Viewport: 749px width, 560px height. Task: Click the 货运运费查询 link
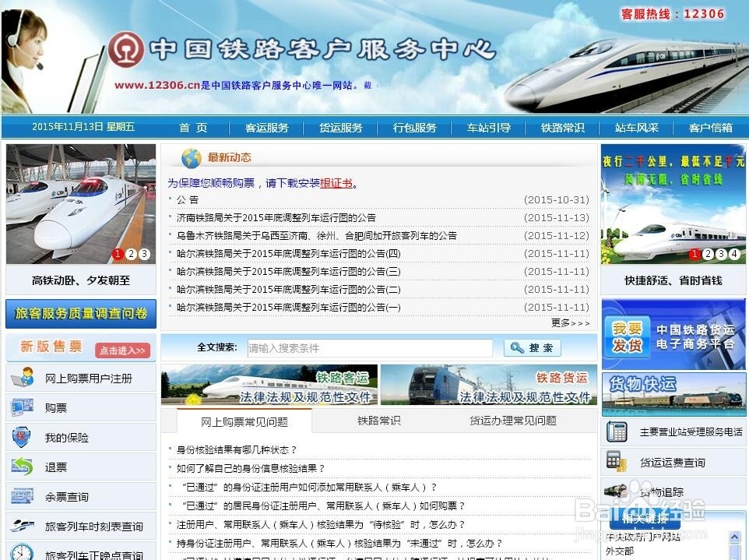673,463
